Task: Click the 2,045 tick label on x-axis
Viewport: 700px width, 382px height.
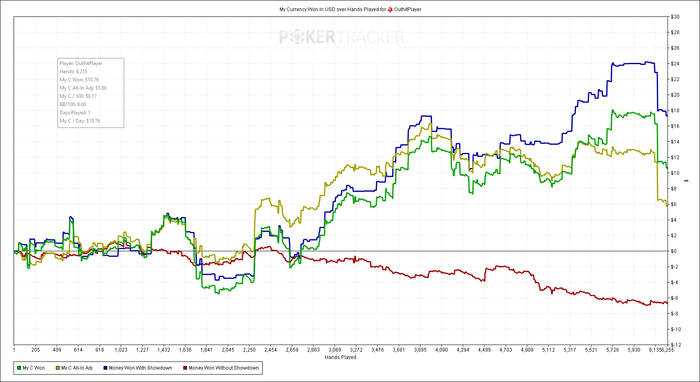Action: click(x=227, y=350)
